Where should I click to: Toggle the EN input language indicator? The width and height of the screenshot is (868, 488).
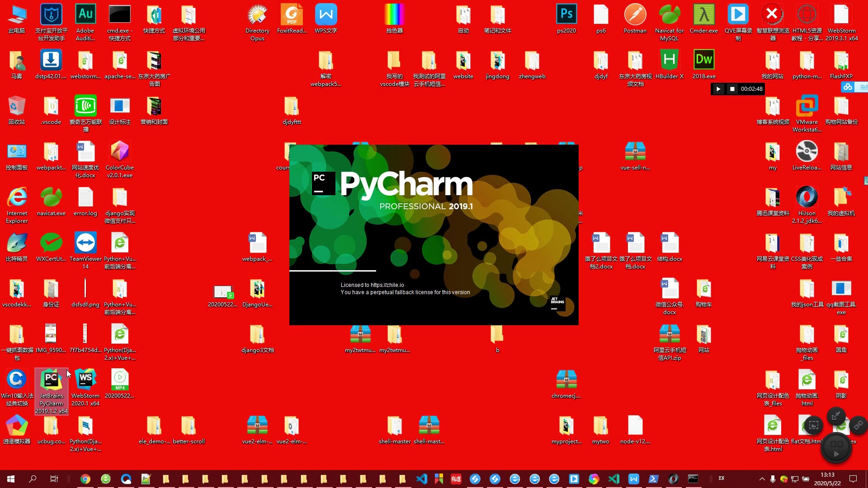click(x=722, y=479)
